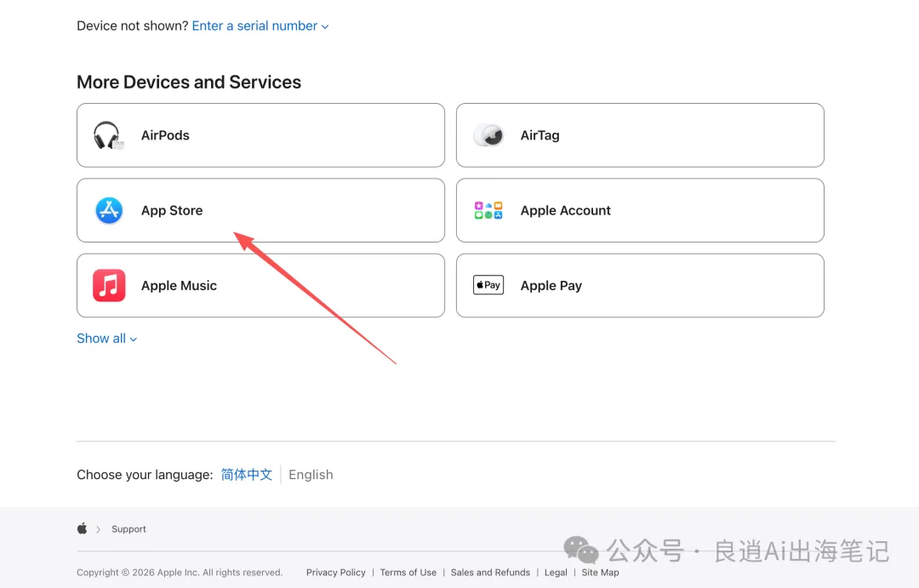Click the Apple Account colorful apps icon
The width and height of the screenshot is (919, 588).
click(x=488, y=210)
